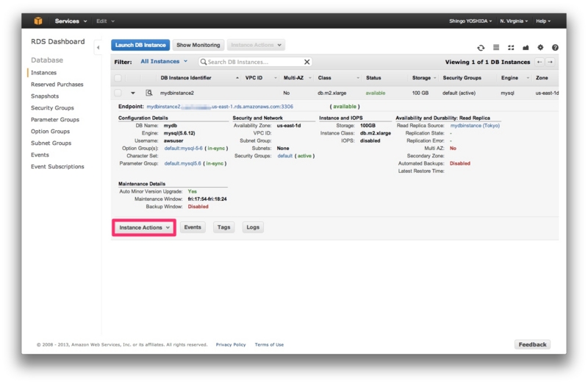
Task: Open Parameter Groups in sidebar
Action: (55, 119)
